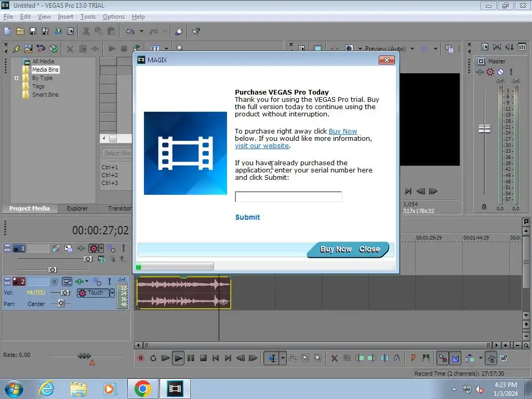Toggle track 2 arm for record button
532x399 pixels.
pyautogui.click(x=54, y=282)
